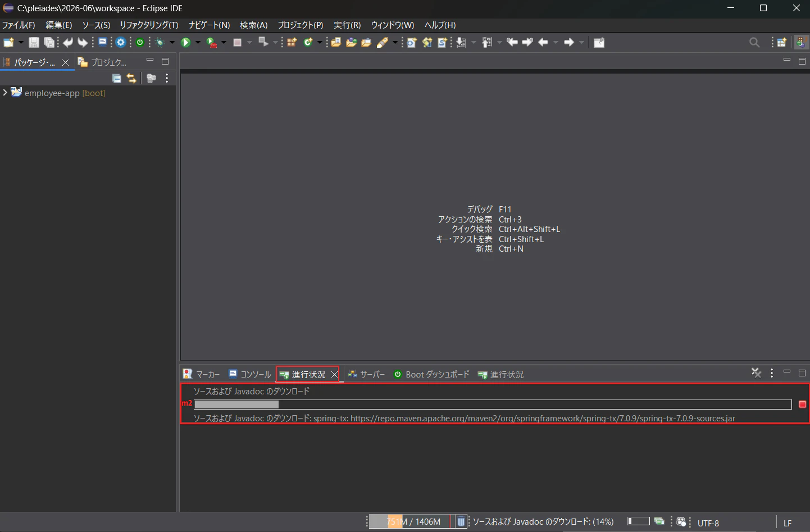Click the blue gear toolbar icon
The width and height of the screenshot is (810, 532).
point(121,43)
